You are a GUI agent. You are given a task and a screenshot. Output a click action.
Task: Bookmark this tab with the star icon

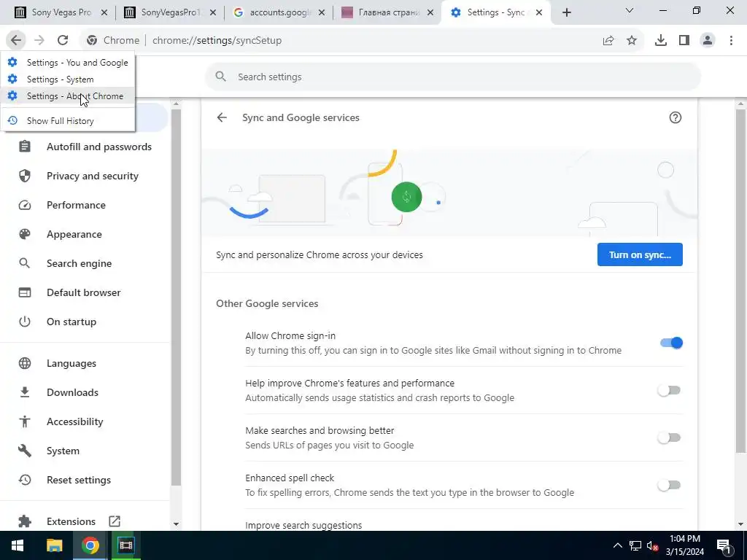632,41
